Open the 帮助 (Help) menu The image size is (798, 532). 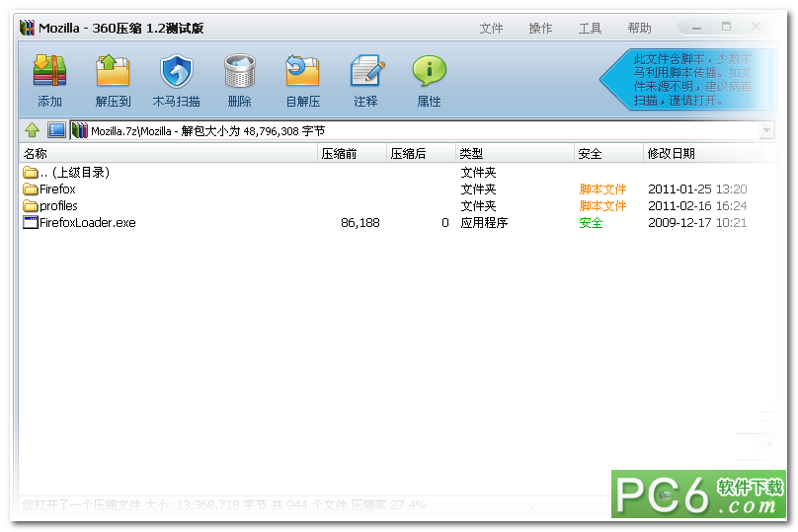click(639, 29)
